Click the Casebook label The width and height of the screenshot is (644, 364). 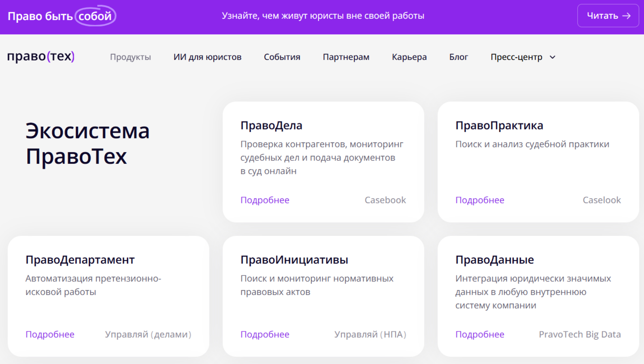[x=385, y=200]
